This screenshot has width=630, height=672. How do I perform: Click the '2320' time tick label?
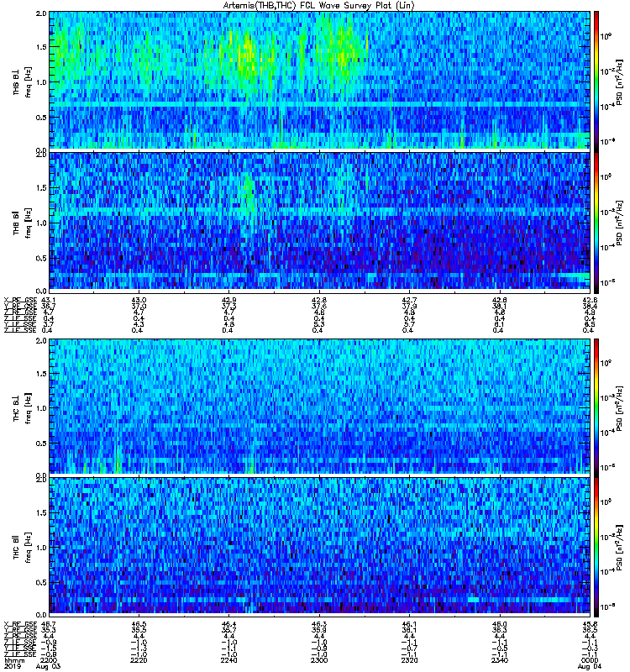409,660
